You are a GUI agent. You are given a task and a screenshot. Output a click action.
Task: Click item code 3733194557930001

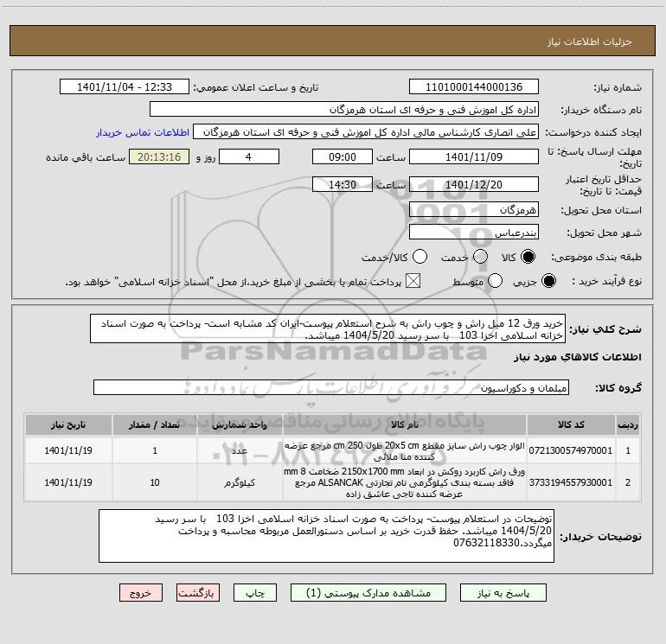(x=571, y=482)
